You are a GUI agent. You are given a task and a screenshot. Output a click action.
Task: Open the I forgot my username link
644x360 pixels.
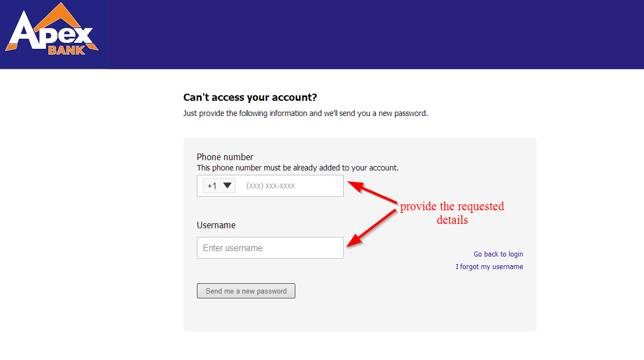tap(489, 267)
